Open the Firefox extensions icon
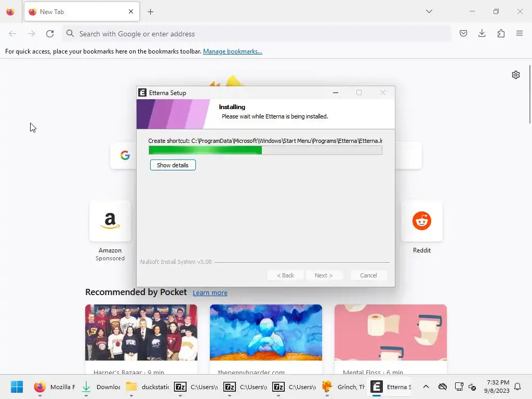 click(x=501, y=33)
